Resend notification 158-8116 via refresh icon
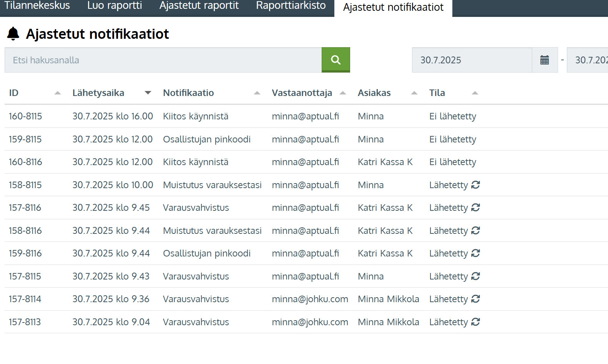 click(x=475, y=230)
